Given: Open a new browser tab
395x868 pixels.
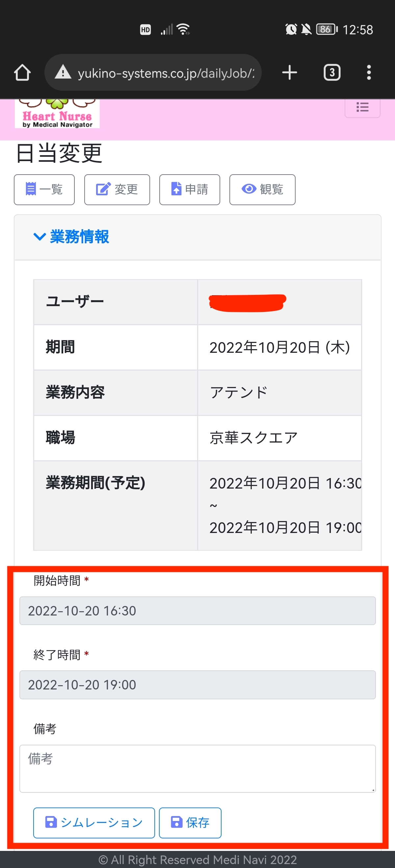Looking at the screenshot, I should [x=289, y=72].
